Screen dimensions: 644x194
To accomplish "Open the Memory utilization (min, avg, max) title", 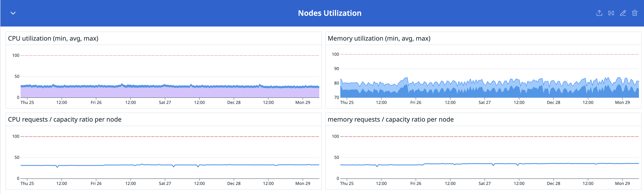I will pos(379,39).
